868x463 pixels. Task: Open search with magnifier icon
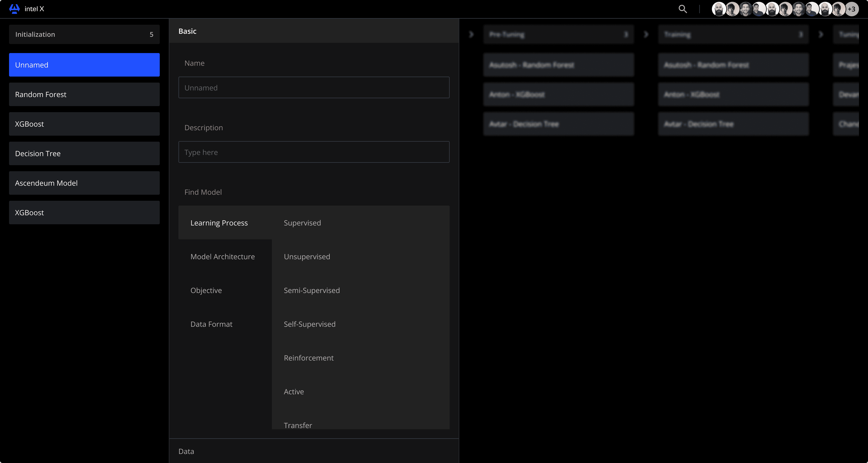tap(682, 9)
